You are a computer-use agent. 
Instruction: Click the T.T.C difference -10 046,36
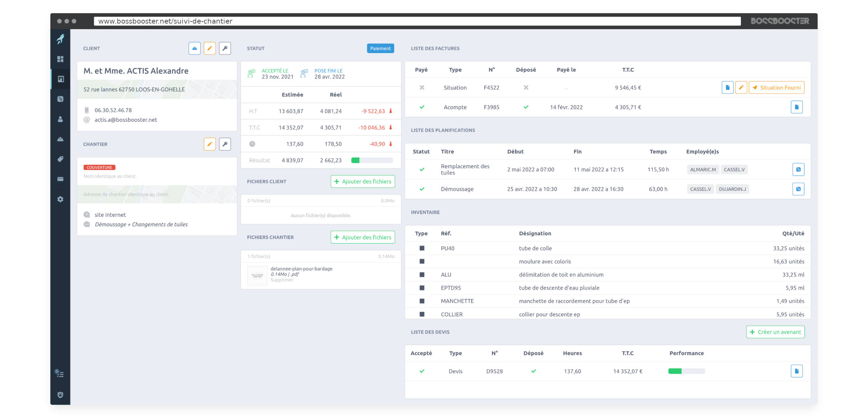click(x=372, y=127)
